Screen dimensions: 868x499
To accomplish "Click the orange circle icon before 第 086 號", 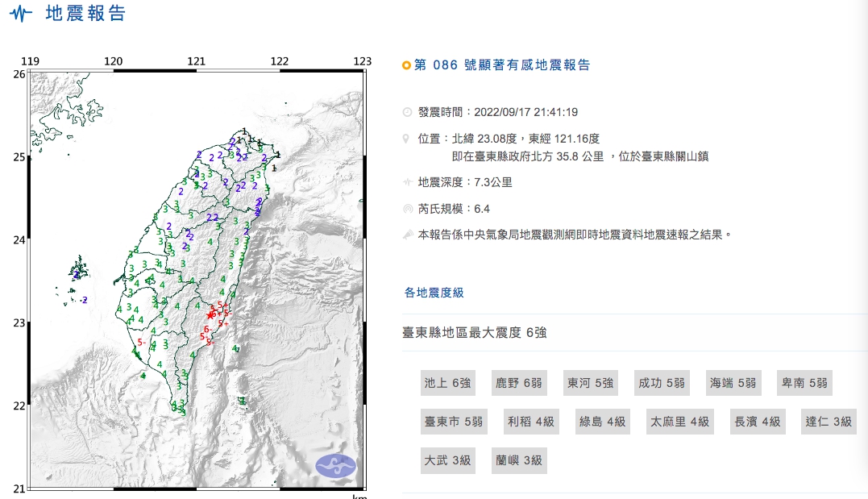I will pyautogui.click(x=406, y=65).
